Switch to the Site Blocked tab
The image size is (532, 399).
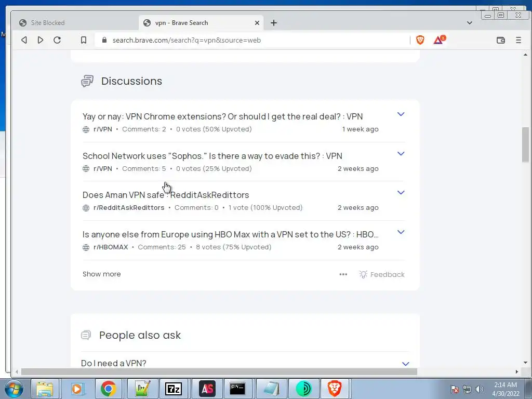(x=75, y=23)
